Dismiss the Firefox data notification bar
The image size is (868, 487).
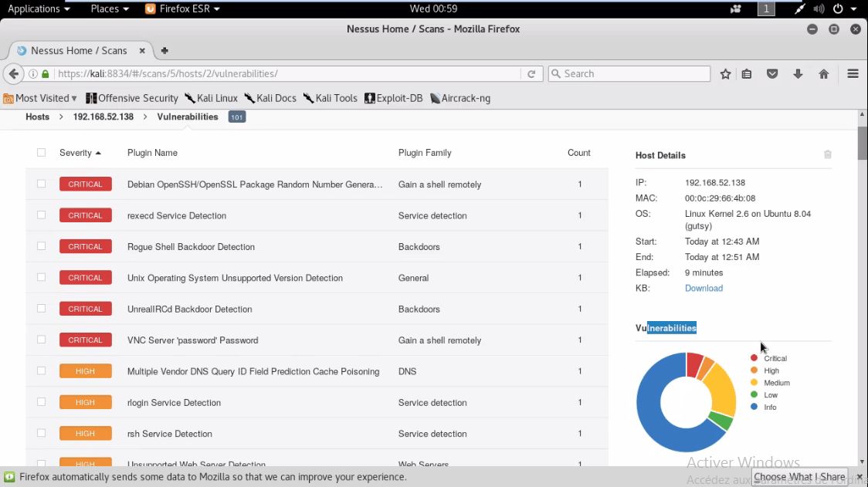(x=860, y=476)
